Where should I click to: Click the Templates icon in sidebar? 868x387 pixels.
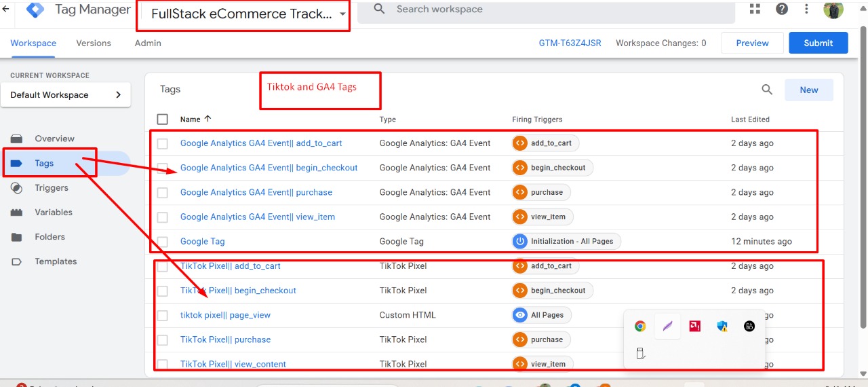[x=17, y=261]
